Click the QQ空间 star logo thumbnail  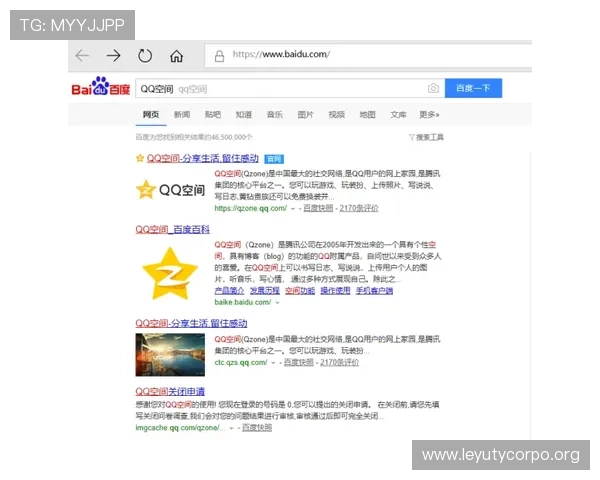(170, 189)
